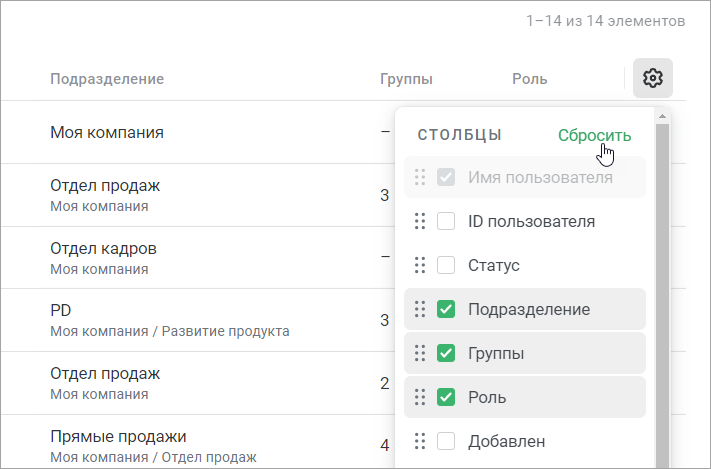Click the Группы column header
This screenshot has width=711, height=469.
[406, 79]
